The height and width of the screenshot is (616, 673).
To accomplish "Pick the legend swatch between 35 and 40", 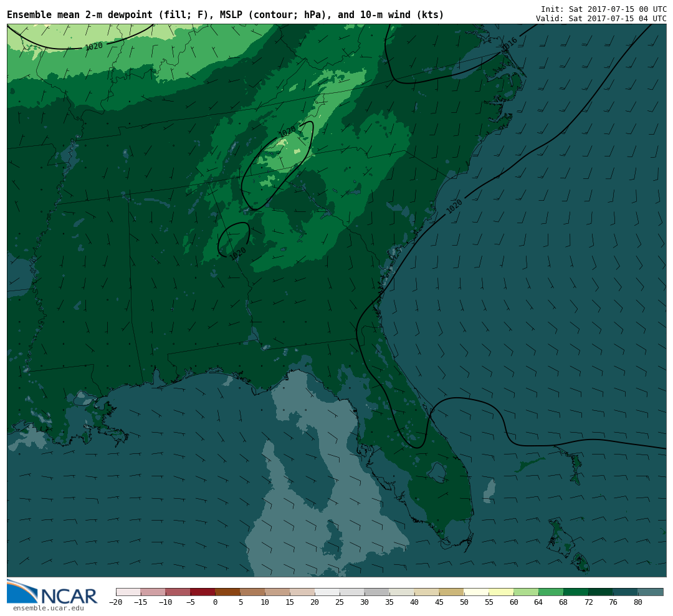I will pyautogui.click(x=402, y=592).
